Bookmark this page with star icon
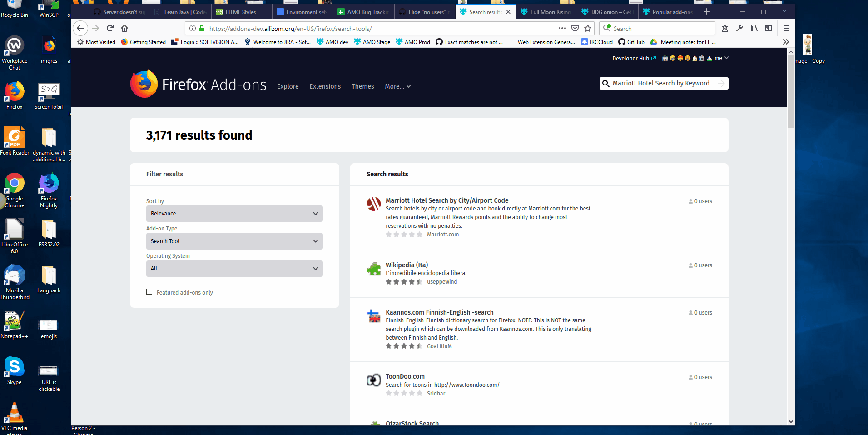 pos(588,28)
